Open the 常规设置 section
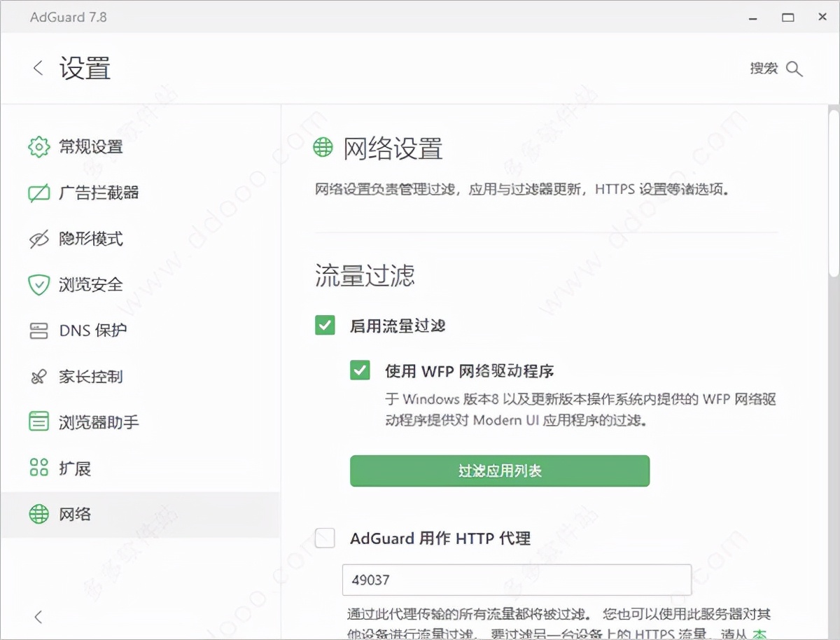This screenshot has height=640, width=840. [x=140, y=147]
